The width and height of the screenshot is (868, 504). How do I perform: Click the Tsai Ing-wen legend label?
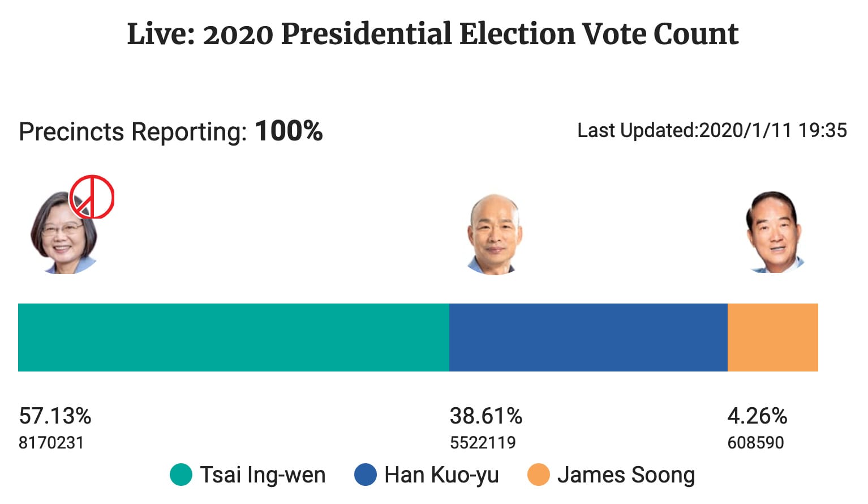263,475
